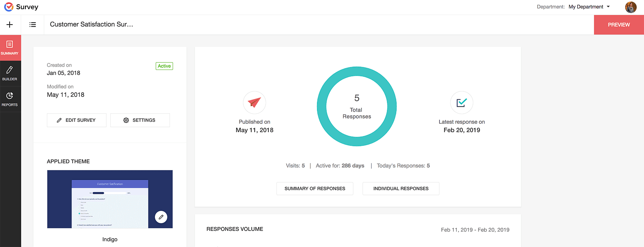Click the Active status badge
Screen dimensions: 644x247
point(164,66)
